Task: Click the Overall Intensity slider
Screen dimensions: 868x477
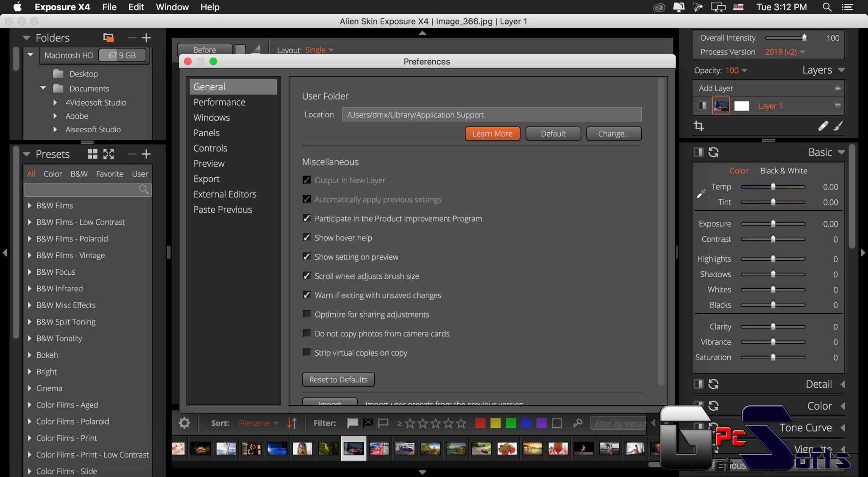Action: coord(786,38)
